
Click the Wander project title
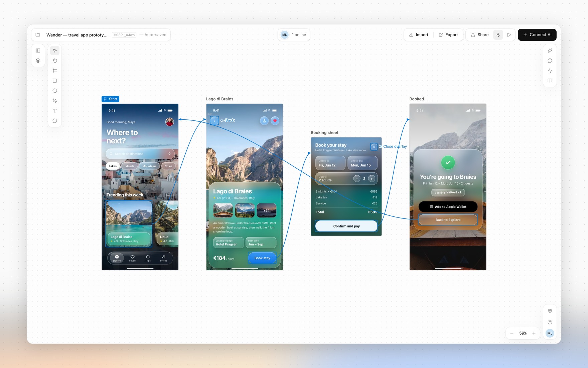pos(77,35)
